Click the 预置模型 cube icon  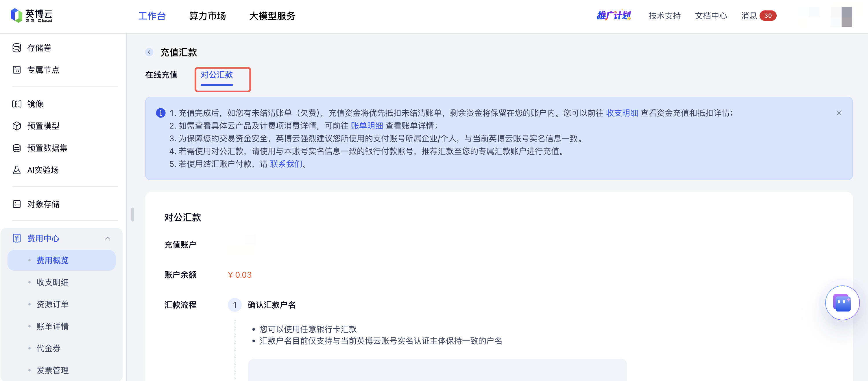click(17, 126)
